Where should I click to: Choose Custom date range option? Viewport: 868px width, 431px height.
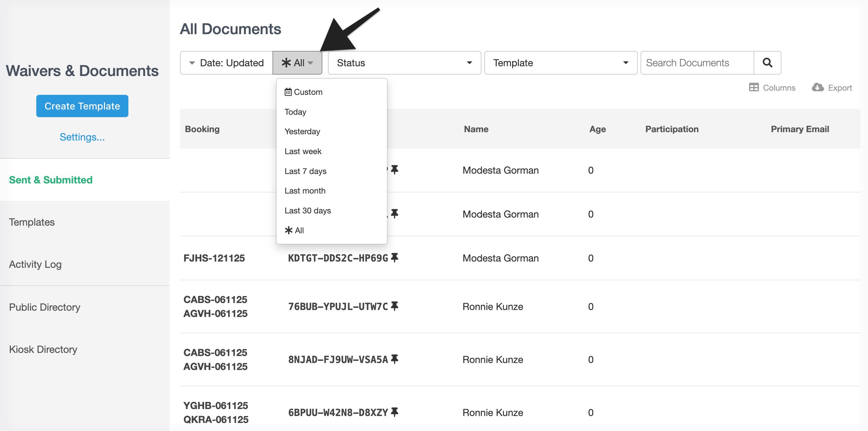point(331,92)
